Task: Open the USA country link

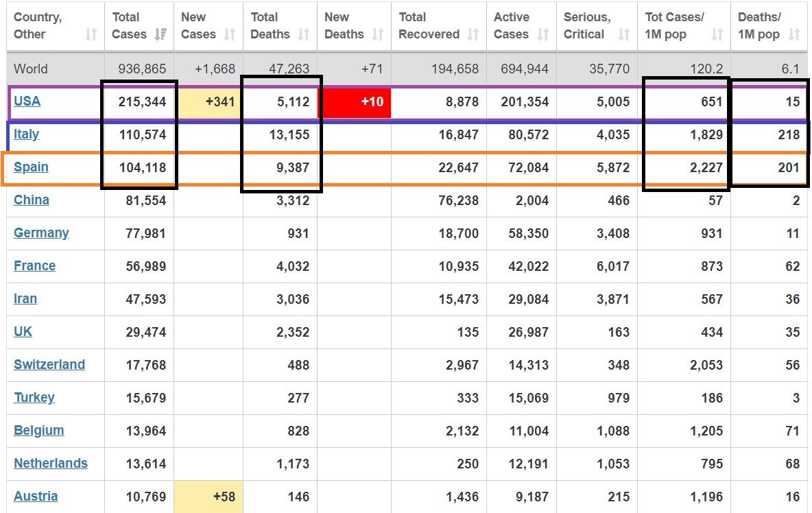Action: pos(27,101)
